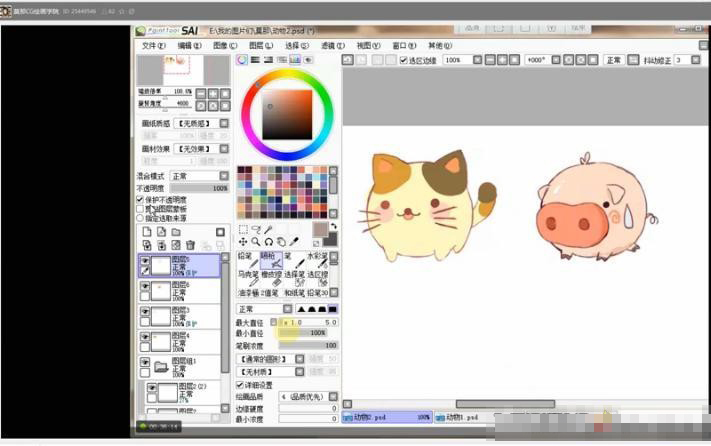Select the 水彩笔 watercolor brush
Viewport: 711px width, 446px height.
pyautogui.click(x=317, y=260)
